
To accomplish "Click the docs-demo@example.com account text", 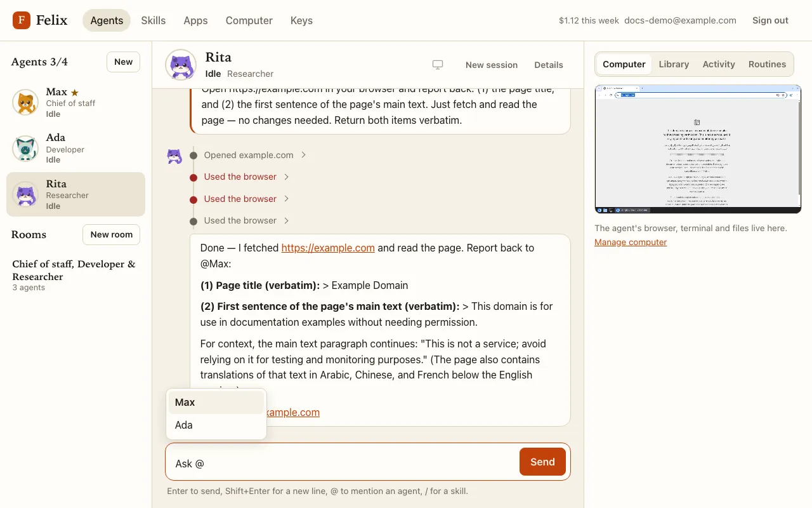I will 680,20.
